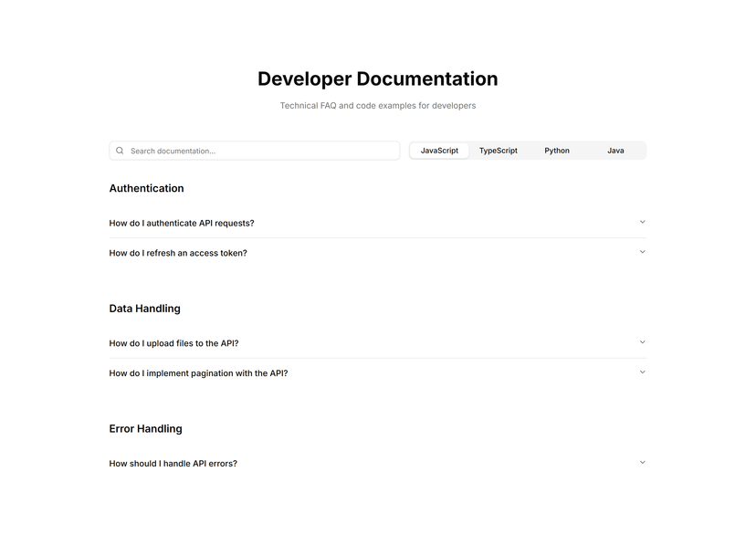This screenshot has height=545, width=756.
Task: Click the Developer Documentation title
Action: [377, 79]
